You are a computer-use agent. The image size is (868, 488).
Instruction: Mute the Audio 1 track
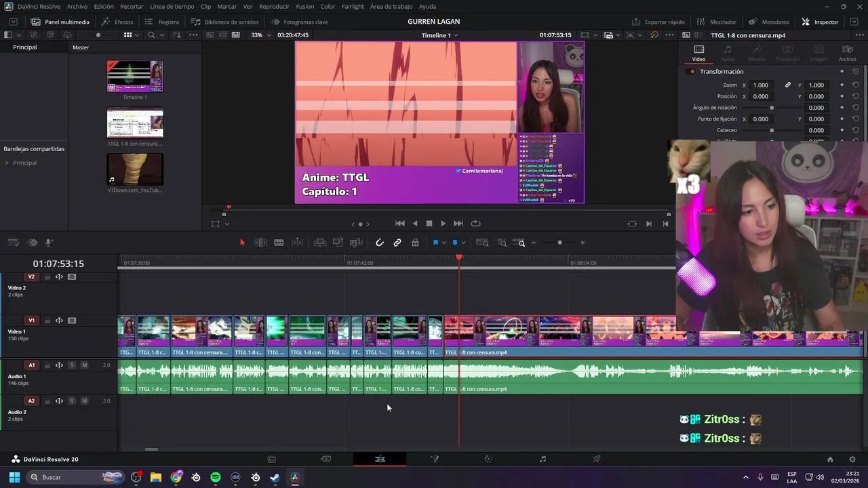pyautogui.click(x=84, y=365)
